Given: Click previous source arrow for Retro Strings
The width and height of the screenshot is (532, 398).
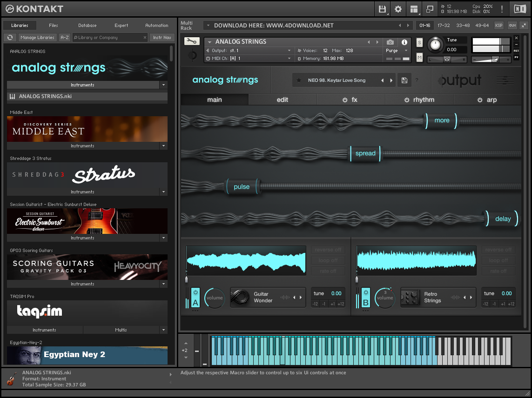Looking at the screenshot, I should click(x=465, y=297).
